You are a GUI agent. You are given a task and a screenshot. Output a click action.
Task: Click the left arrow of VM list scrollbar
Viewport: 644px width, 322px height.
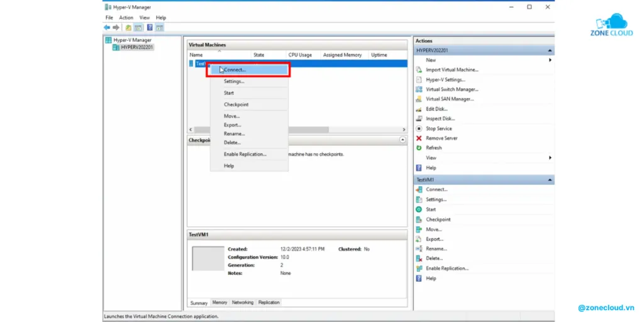pos(191,130)
